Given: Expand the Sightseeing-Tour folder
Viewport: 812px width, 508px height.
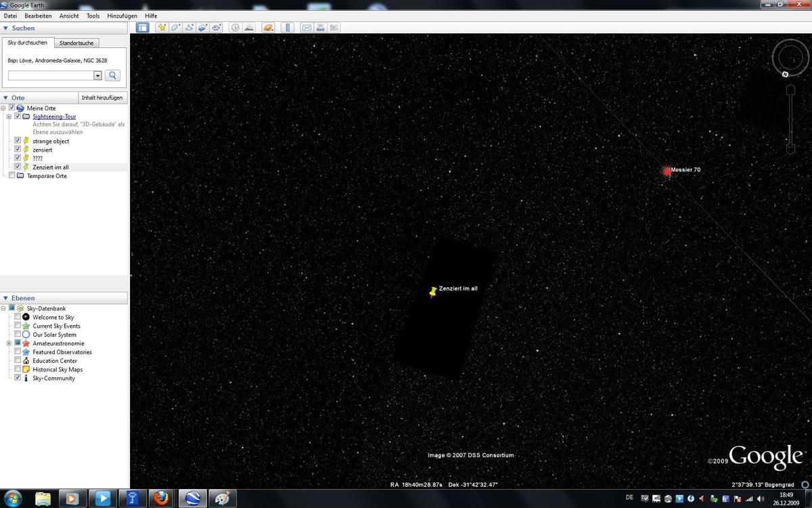Looking at the screenshot, I should click(9, 117).
